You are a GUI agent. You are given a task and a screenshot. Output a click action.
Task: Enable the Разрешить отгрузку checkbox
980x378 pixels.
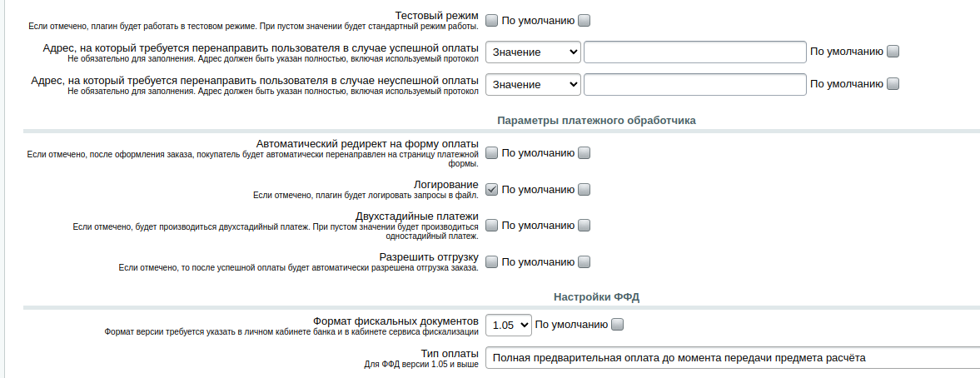[492, 262]
